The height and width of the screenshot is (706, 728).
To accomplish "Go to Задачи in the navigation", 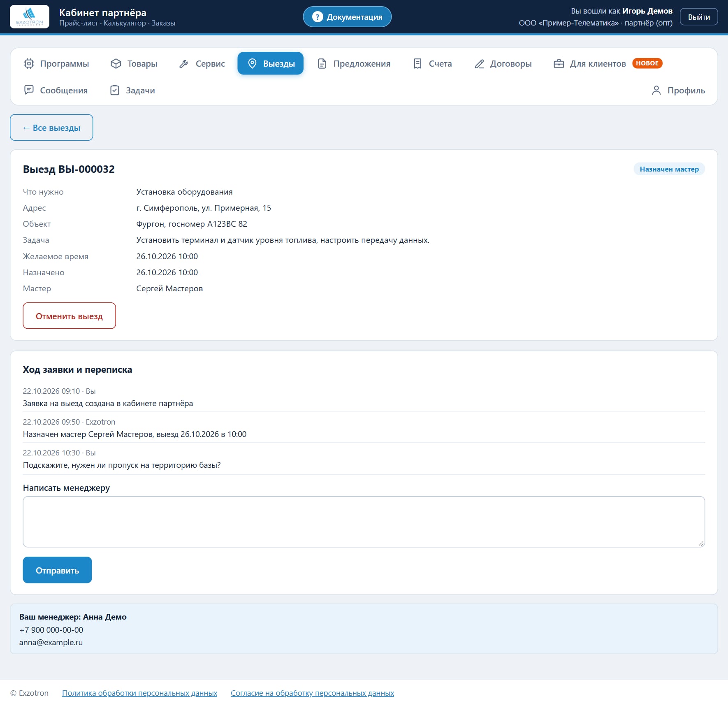I will click(133, 90).
